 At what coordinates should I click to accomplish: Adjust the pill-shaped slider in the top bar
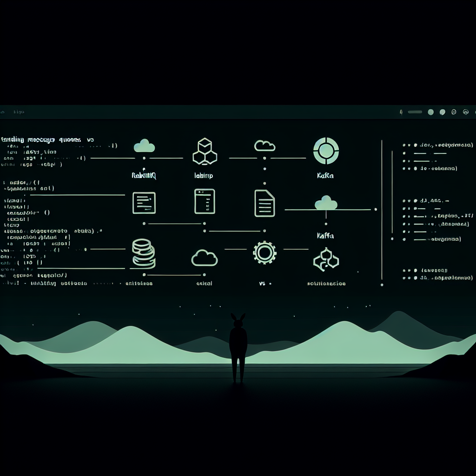click(x=415, y=112)
